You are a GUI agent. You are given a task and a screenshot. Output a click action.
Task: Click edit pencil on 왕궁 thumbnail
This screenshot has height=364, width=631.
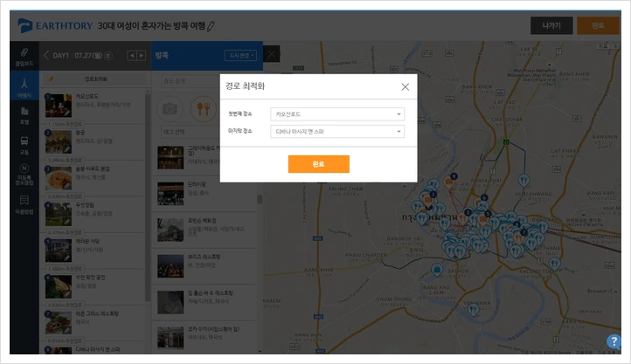(68, 149)
